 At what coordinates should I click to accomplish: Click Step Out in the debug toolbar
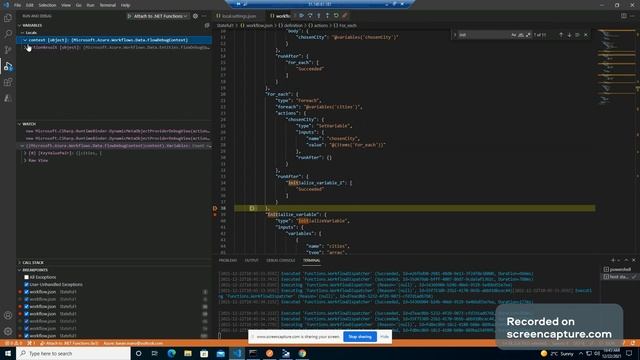click(327, 16)
